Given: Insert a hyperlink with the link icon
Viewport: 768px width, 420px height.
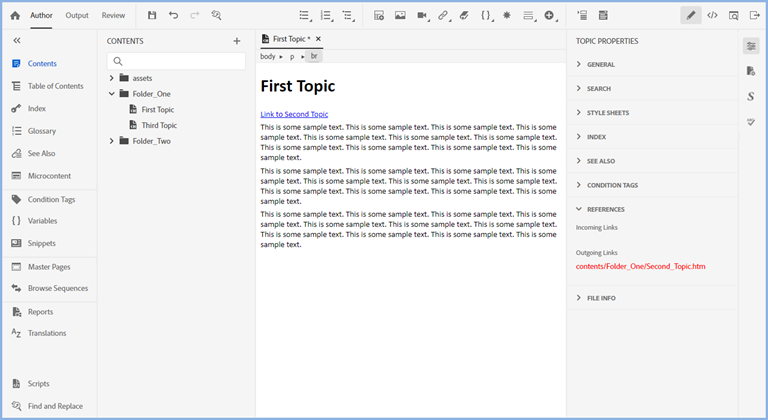Looking at the screenshot, I should click(443, 15).
